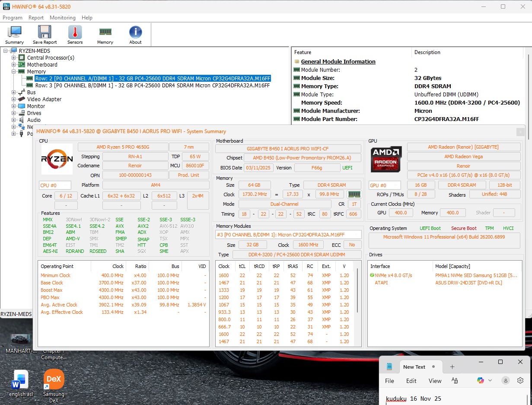The width and height of the screenshot is (532, 405).
Task: Click the Copilot icon in Notepad
Action: [x=481, y=380]
